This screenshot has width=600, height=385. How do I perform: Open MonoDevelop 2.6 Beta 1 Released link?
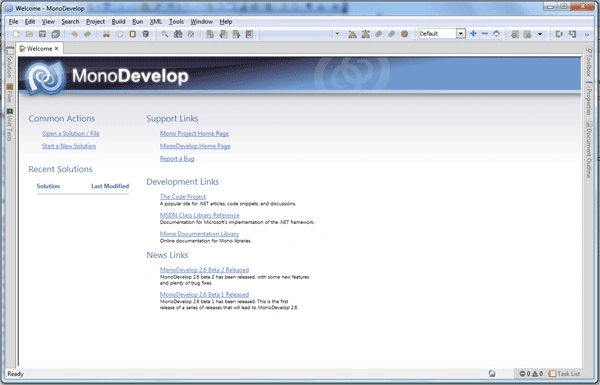(x=204, y=294)
